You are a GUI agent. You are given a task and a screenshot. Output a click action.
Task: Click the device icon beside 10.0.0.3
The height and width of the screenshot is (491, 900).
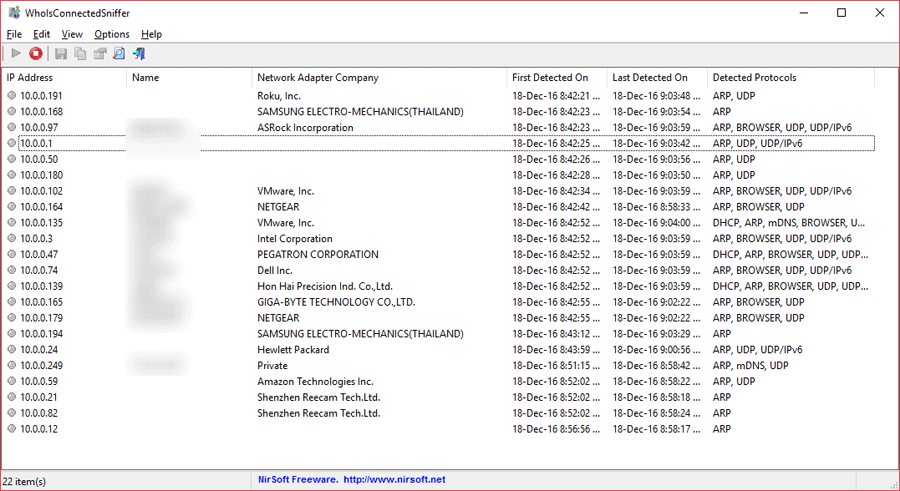point(11,238)
